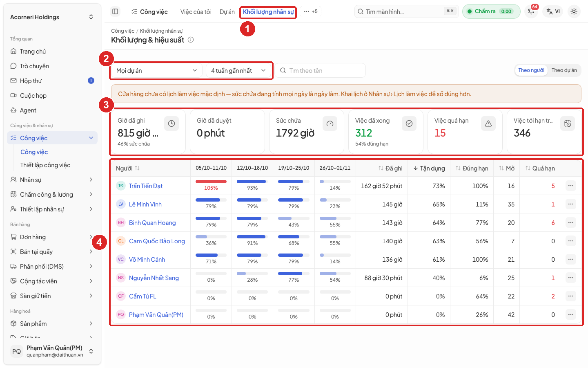Open the 4 tuần gần nhất dropdown
This screenshot has width=588, height=368.
[x=238, y=71]
